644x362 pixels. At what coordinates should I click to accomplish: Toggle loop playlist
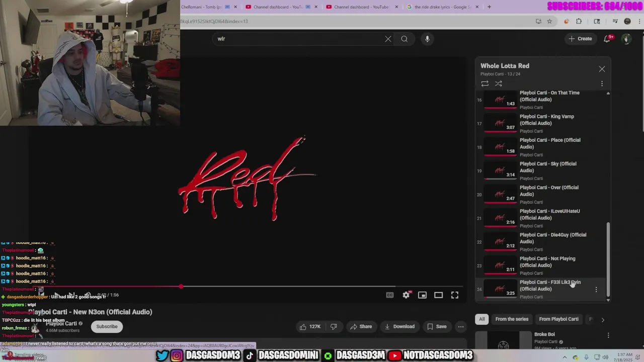[x=485, y=83]
